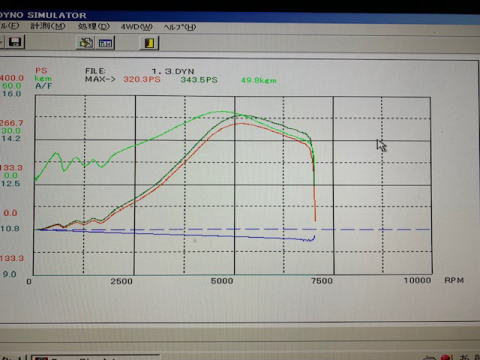The image size is (480, 360).
Task: Click the green kgm legend label
Action: (x=43, y=78)
